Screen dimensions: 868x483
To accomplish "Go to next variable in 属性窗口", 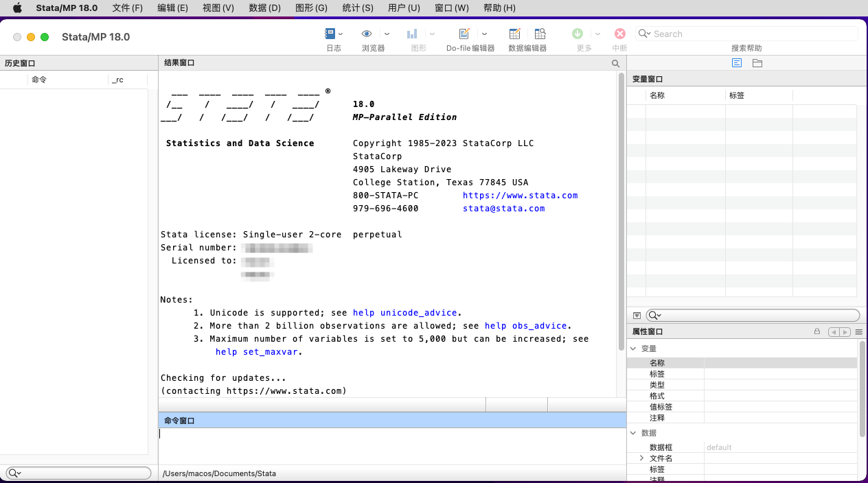I will [845, 332].
